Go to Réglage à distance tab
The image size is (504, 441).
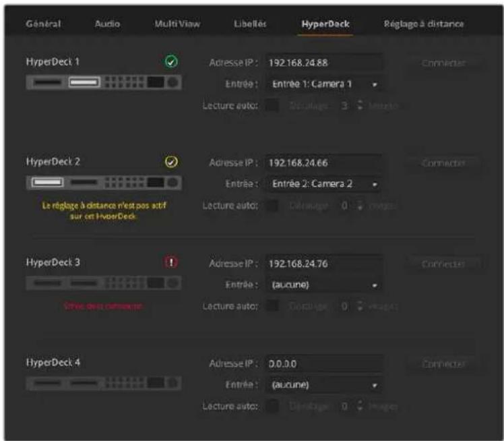[424, 24]
